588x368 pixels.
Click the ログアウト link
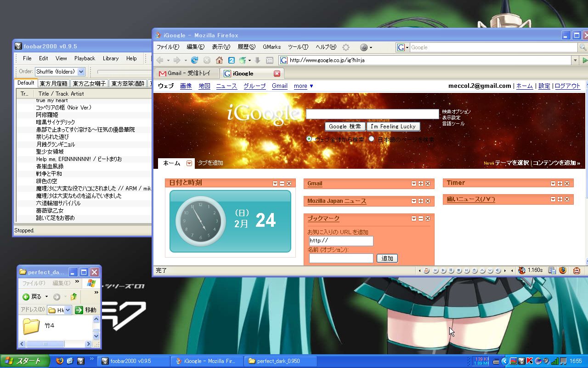567,86
